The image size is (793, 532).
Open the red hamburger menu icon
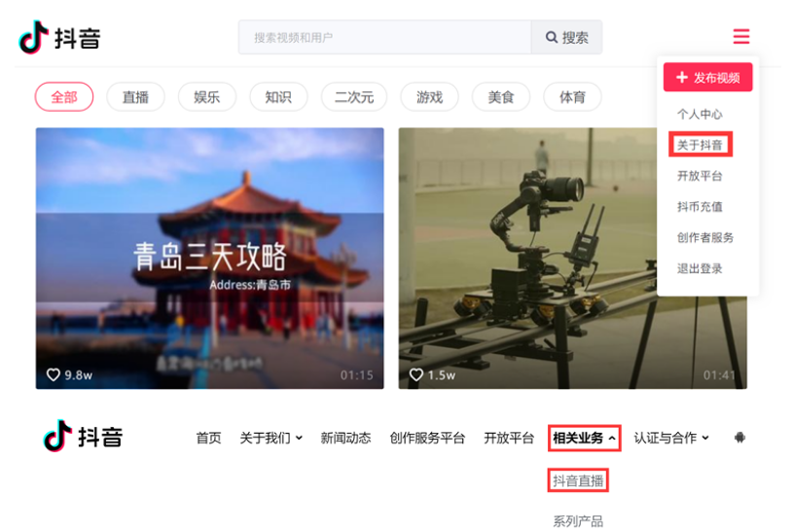[x=740, y=37]
